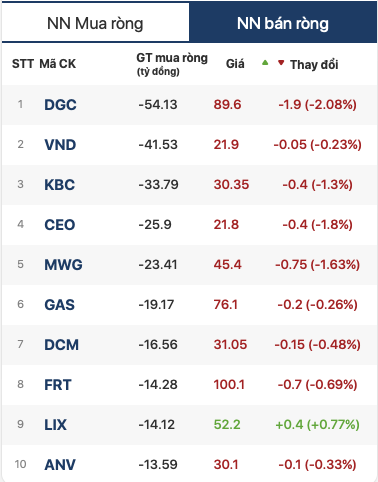Click the FRT stock symbol
This screenshot has height=482, width=378.
click(x=58, y=385)
